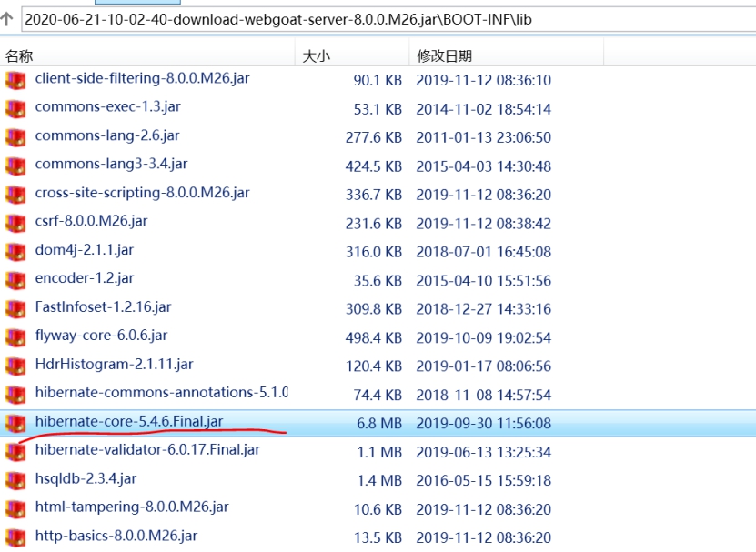
Task: Select commons-exec-1.3.jar archive icon
Action: click(15, 109)
